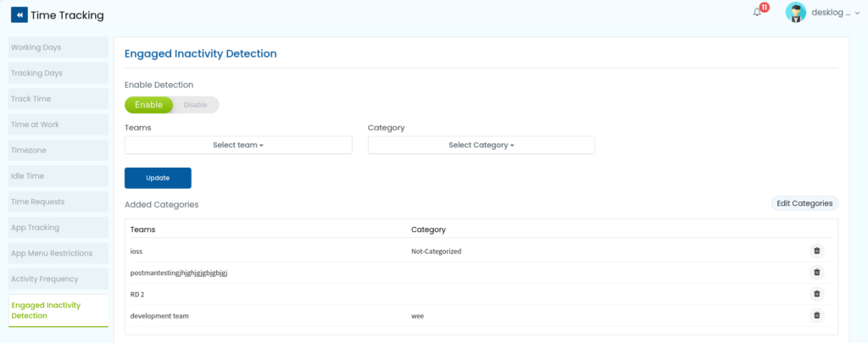
Task: Delete the development team row
Action: (x=816, y=315)
